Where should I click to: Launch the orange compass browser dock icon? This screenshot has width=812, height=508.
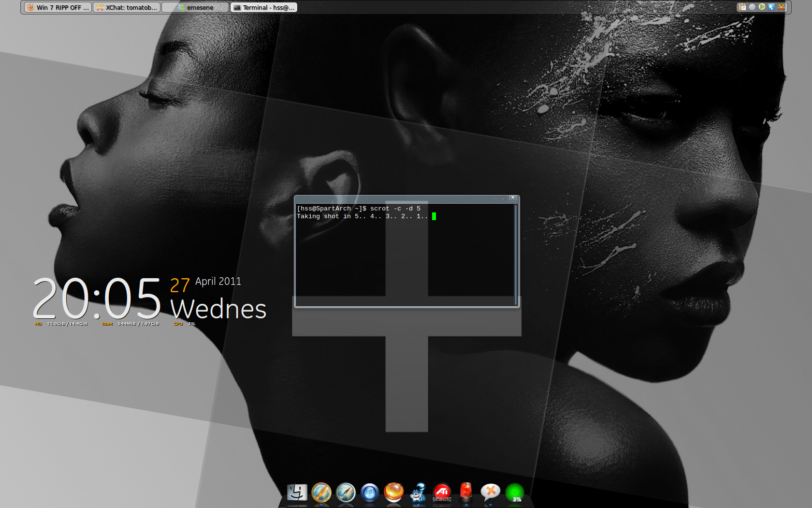(321, 493)
